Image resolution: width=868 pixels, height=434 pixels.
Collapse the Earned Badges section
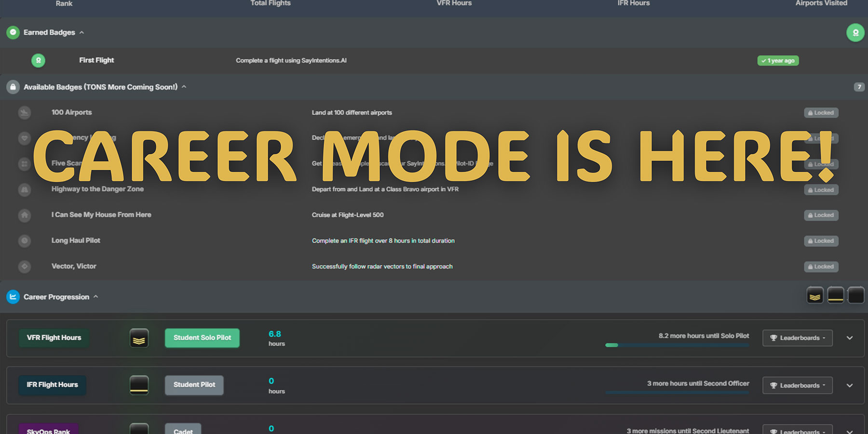tap(82, 32)
